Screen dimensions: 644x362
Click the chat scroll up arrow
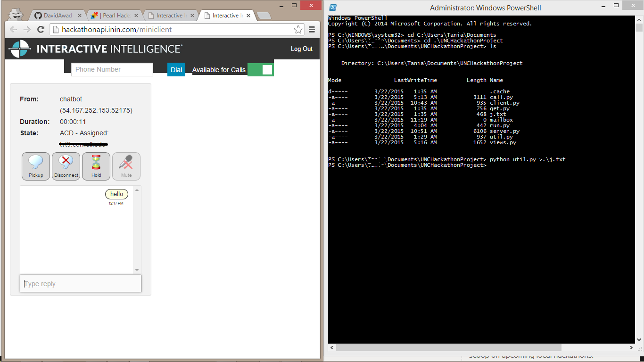tap(137, 190)
